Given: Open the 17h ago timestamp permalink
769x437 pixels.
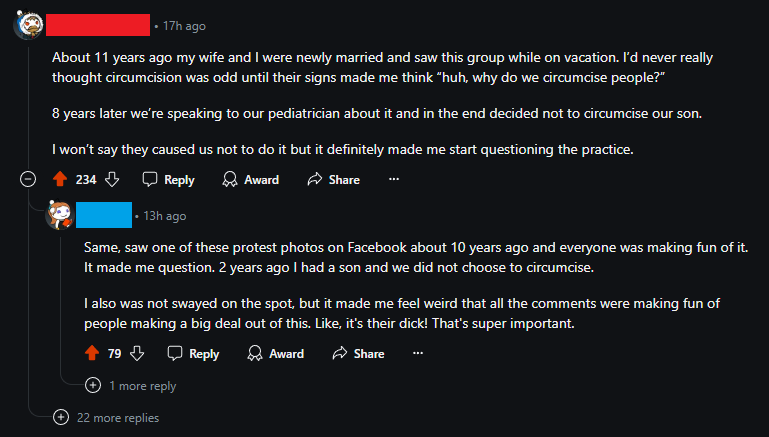Looking at the screenshot, I should [184, 26].
